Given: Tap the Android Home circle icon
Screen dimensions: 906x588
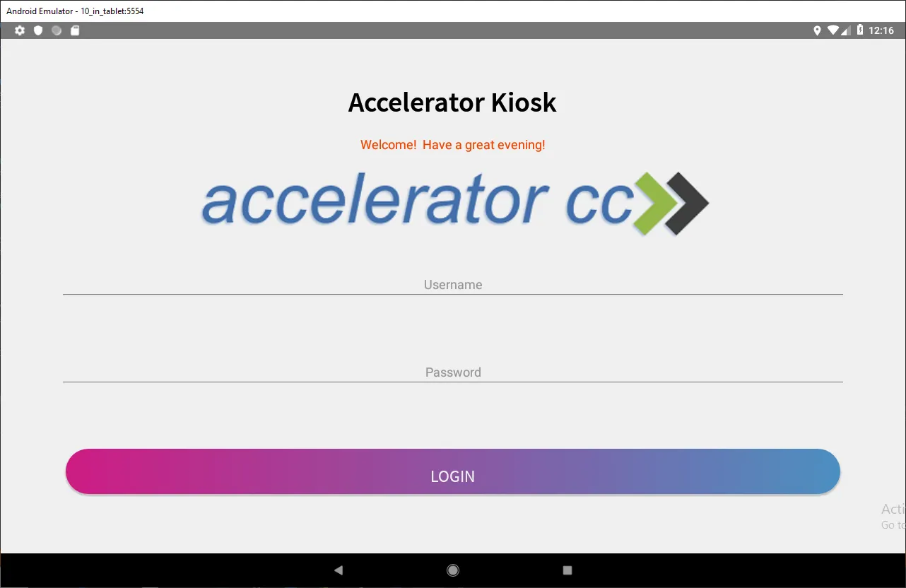Looking at the screenshot, I should 453,570.
